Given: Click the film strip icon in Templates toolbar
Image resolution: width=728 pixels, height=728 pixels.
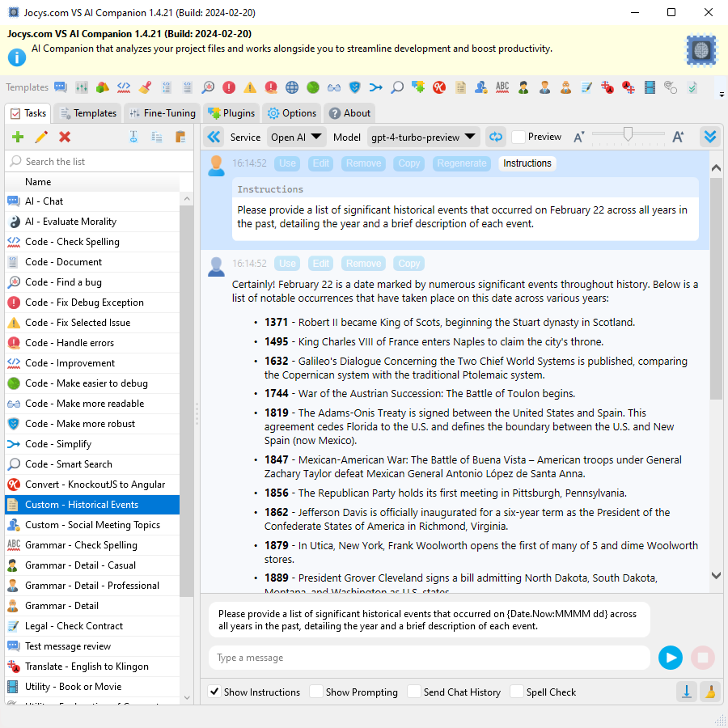Looking at the screenshot, I should pos(650,87).
